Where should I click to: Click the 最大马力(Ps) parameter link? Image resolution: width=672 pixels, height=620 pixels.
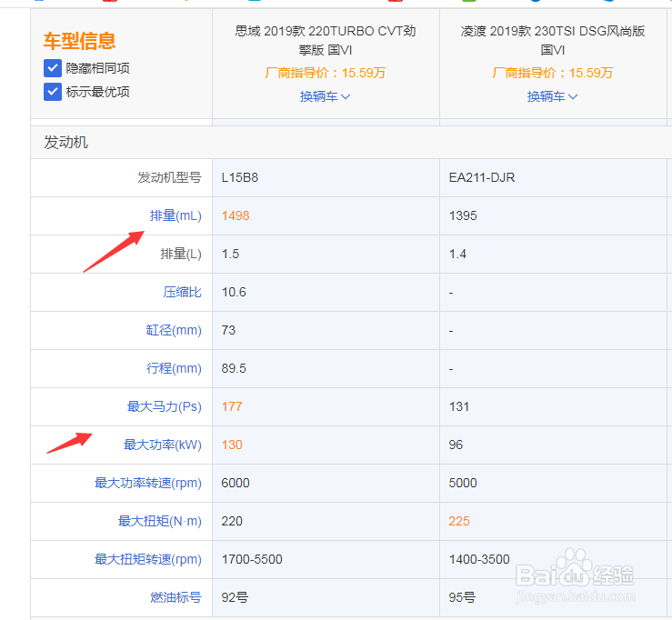point(165,406)
